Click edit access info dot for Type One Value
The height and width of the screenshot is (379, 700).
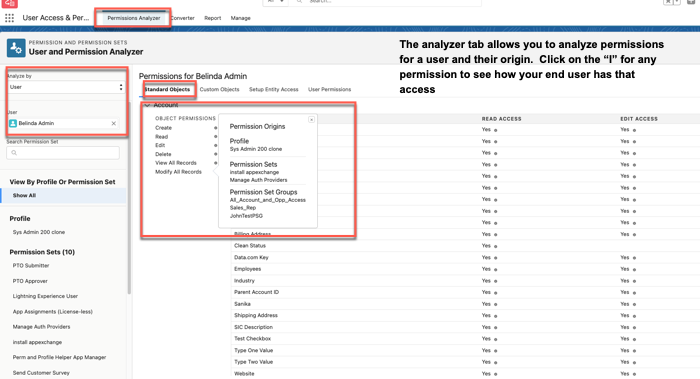coord(634,351)
